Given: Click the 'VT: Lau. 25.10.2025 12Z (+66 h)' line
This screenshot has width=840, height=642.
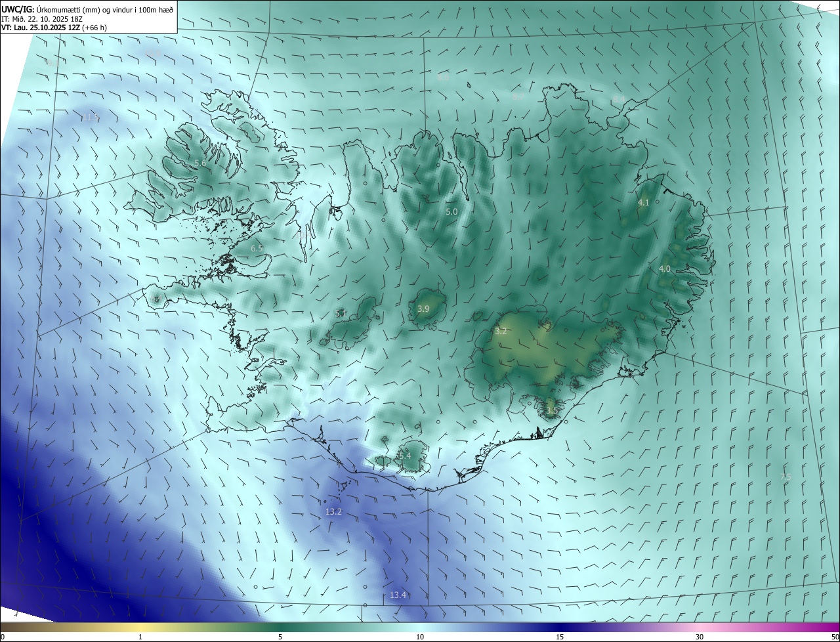Looking at the screenshot, I should (x=54, y=28).
